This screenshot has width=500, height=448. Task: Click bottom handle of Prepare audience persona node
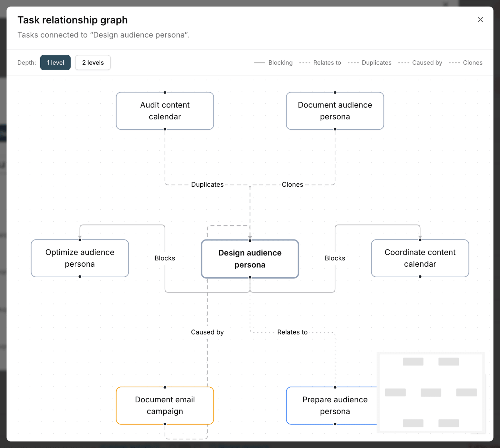coord(335,424)
